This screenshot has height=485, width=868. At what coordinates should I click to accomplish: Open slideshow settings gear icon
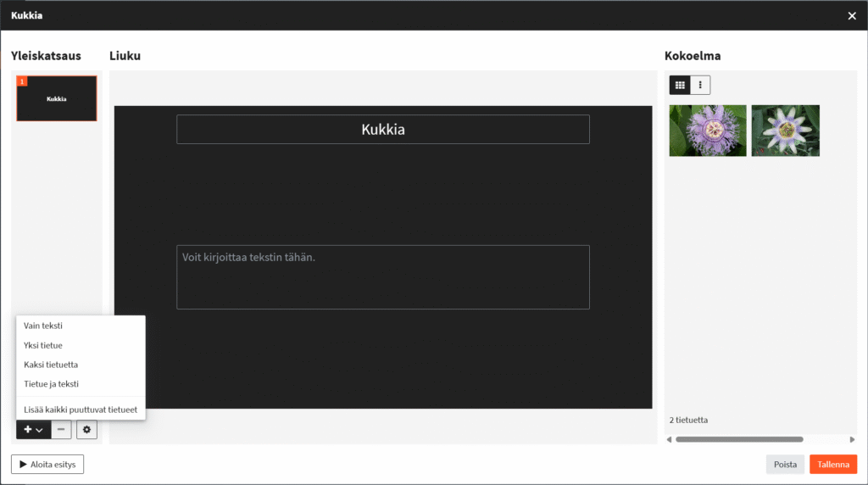[x=86, y=430]
